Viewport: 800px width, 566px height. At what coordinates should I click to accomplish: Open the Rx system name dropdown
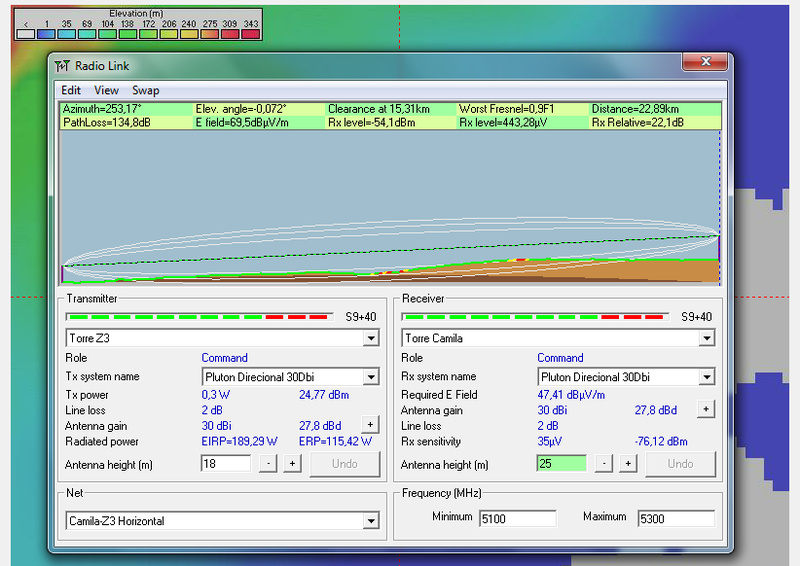[707, 377]
